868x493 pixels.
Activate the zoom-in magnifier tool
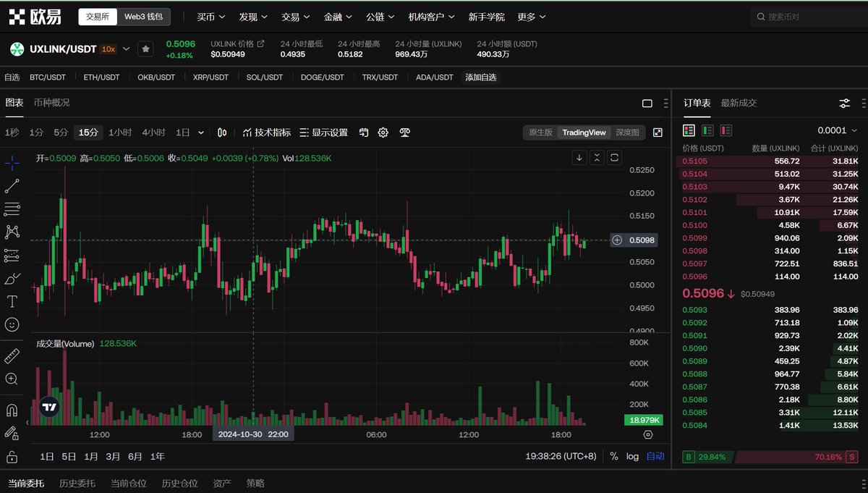pos(12,379)
